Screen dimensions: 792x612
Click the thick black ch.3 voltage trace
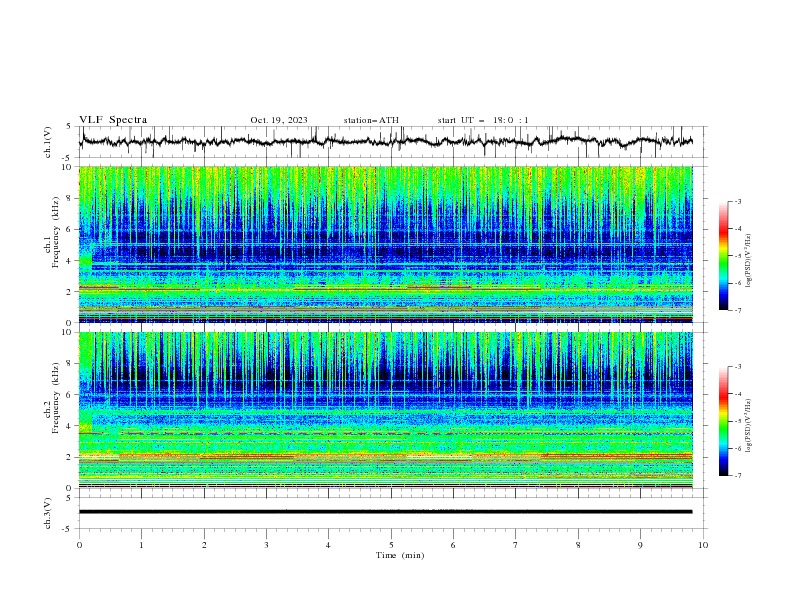tap(386, 512)
